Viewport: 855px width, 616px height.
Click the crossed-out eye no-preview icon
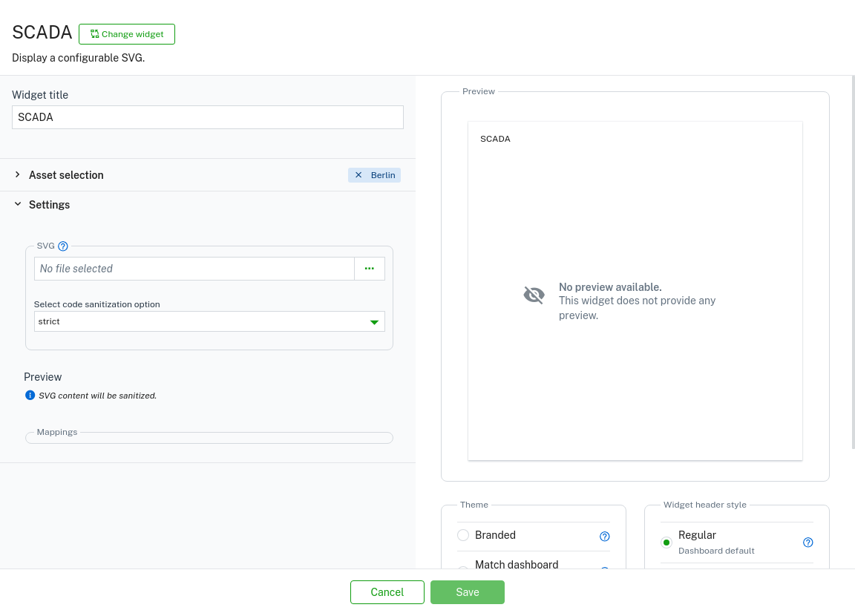[534, 295]
